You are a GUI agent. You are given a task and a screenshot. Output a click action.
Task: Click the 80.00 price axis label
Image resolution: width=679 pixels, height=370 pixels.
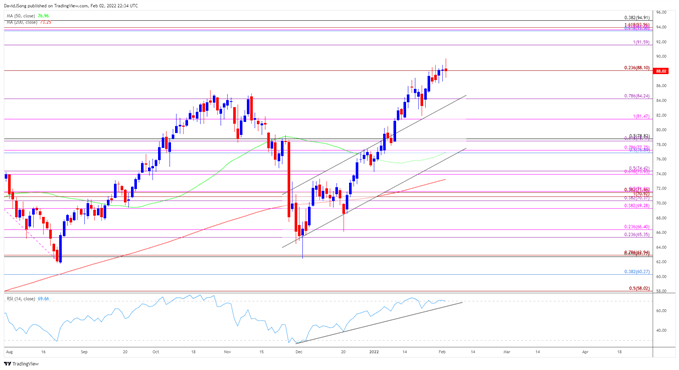pos(661,130)
